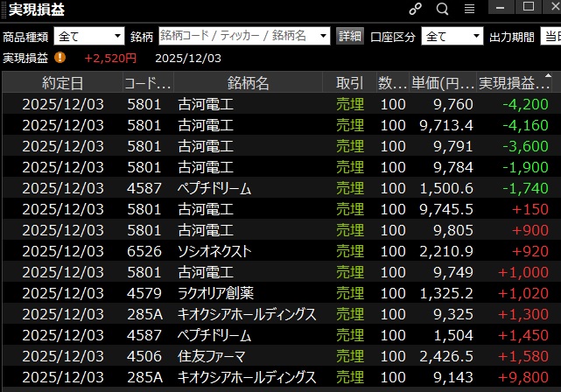Open the 出力期間 dropdown
Viewport: 561px width, 392px height.
point(550,36)
